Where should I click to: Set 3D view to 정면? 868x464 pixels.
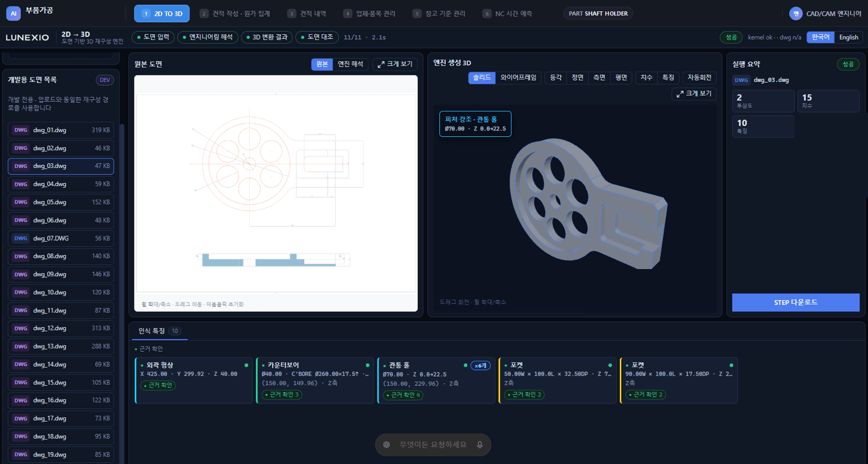tap(577, 78)
